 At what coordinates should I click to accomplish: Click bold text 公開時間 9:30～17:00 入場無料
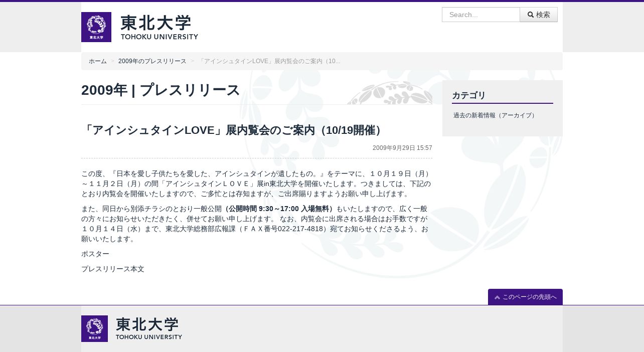pyautogui.click(x=279, y=209)
